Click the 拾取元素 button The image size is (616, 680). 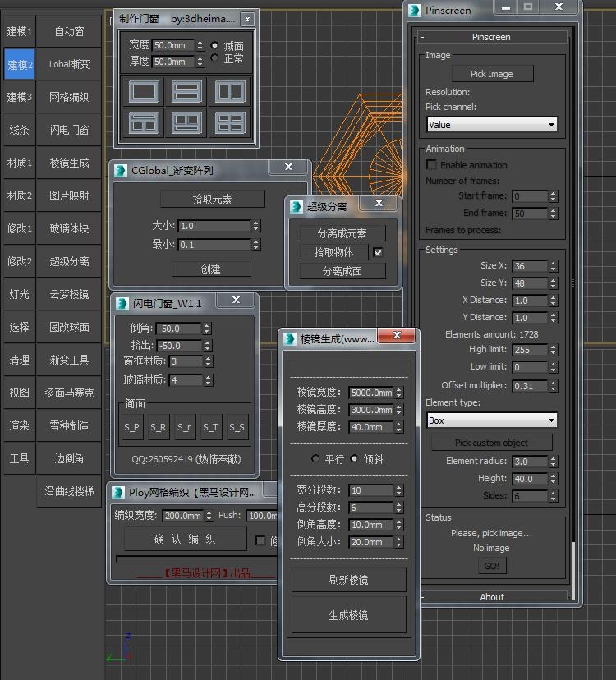click(x=212, y=199)
